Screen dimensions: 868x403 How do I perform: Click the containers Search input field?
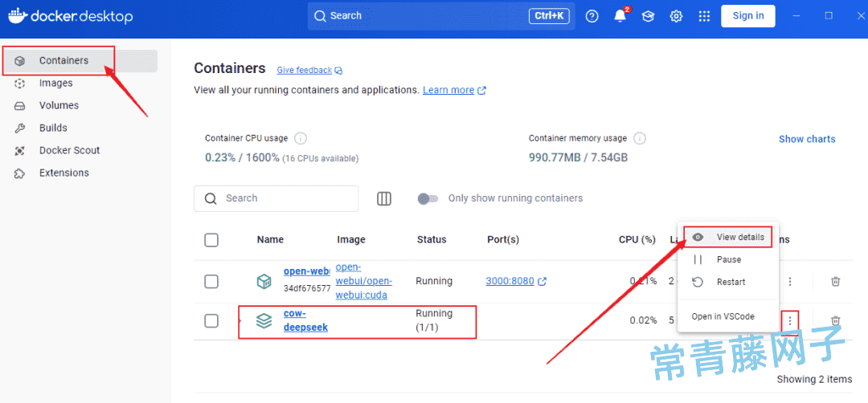coord(276,198)
